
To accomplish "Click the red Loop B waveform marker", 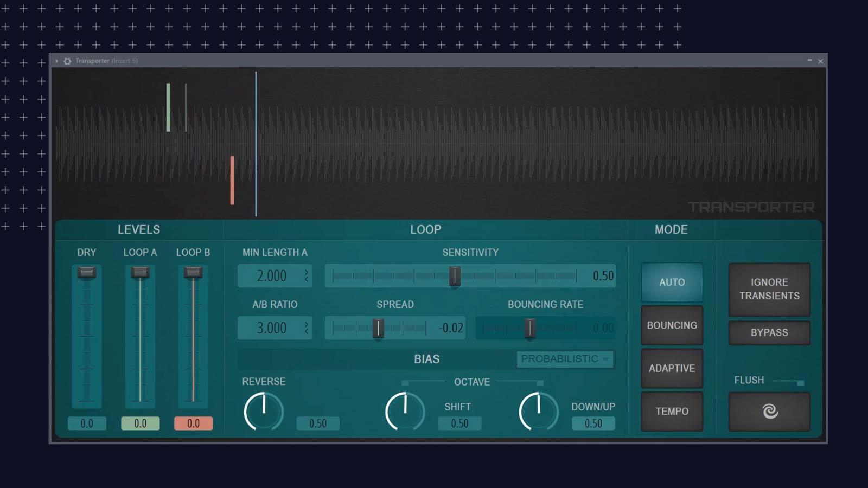I will [x=232, y=180].
